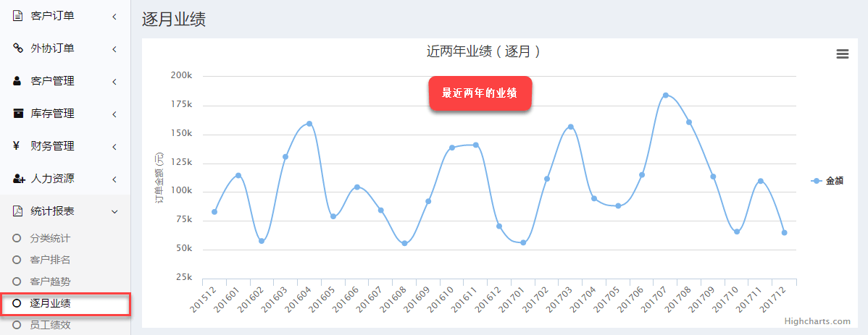Image resolution: width=868 pixels, height=335 pixels.
Task: Click the 库存管理 archive box icon
Action: point(17,114)
